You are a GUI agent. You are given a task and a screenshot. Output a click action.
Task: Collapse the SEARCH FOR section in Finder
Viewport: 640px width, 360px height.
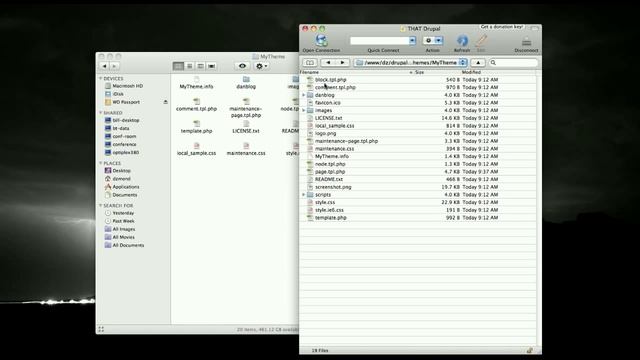click(x=101, y=206)
